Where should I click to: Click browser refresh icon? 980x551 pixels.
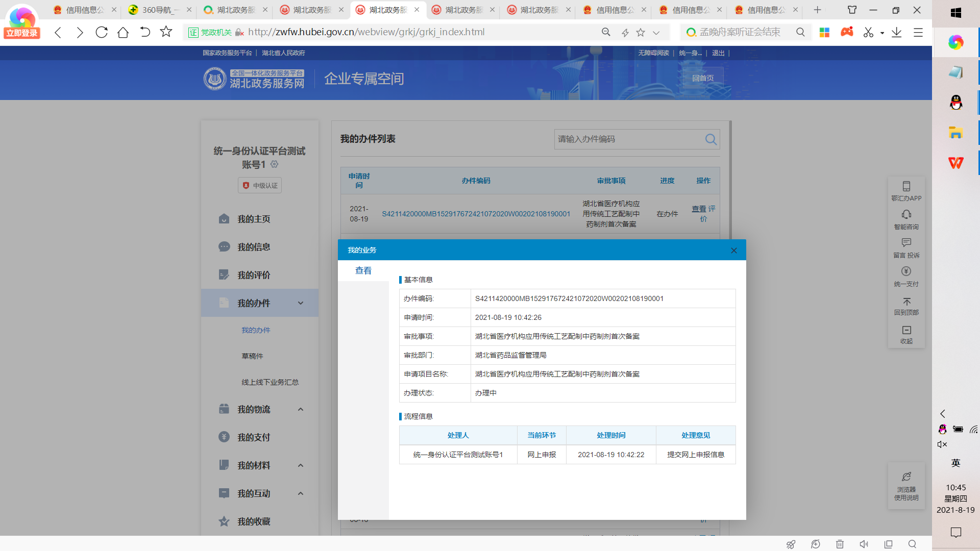tap(102, 32)
